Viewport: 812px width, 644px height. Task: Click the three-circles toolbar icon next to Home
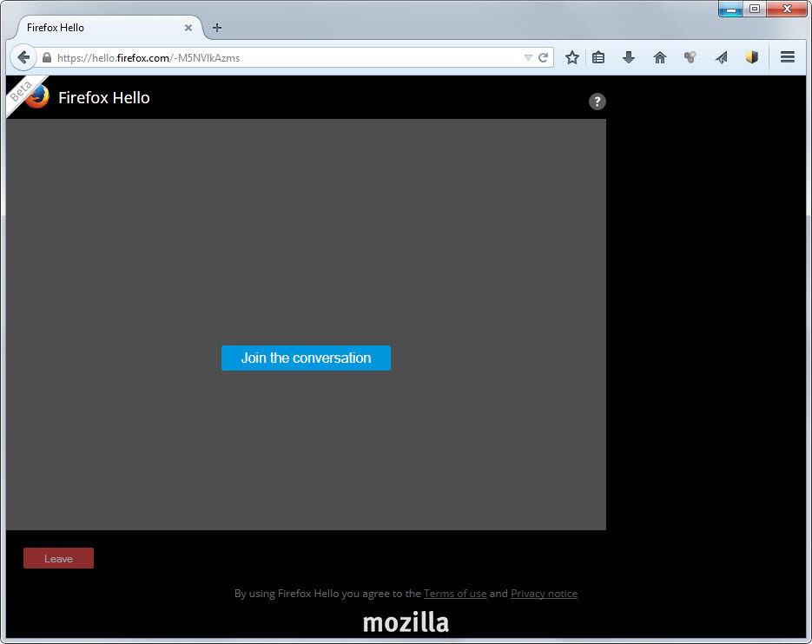tap(690, 57)
